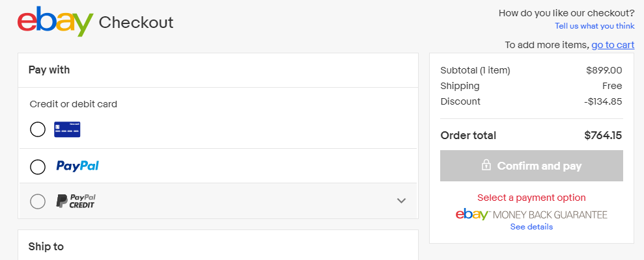
Task: Click the eBay Money Back Guarantee logo
Action: (x=531, y=214)
